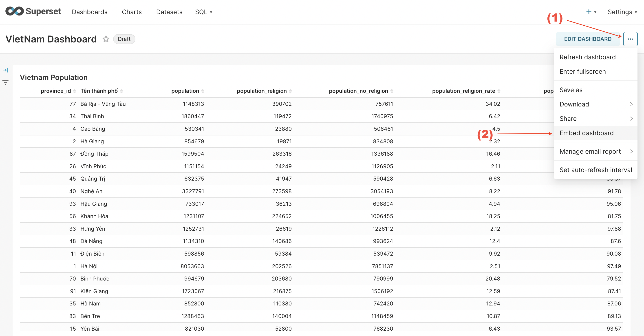
Task: Select Refresh dashboard menu option
Action: (x=589, y=57)
